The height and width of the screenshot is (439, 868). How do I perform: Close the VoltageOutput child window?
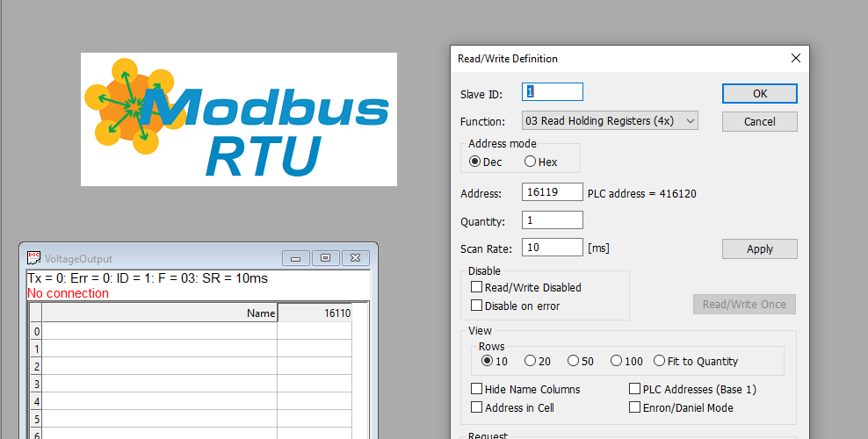tap(356, 258)
